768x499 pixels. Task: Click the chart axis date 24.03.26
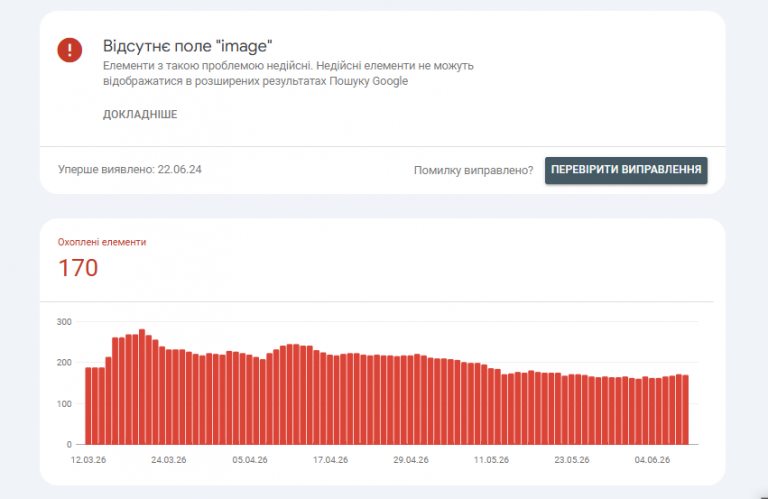[168, 460]
